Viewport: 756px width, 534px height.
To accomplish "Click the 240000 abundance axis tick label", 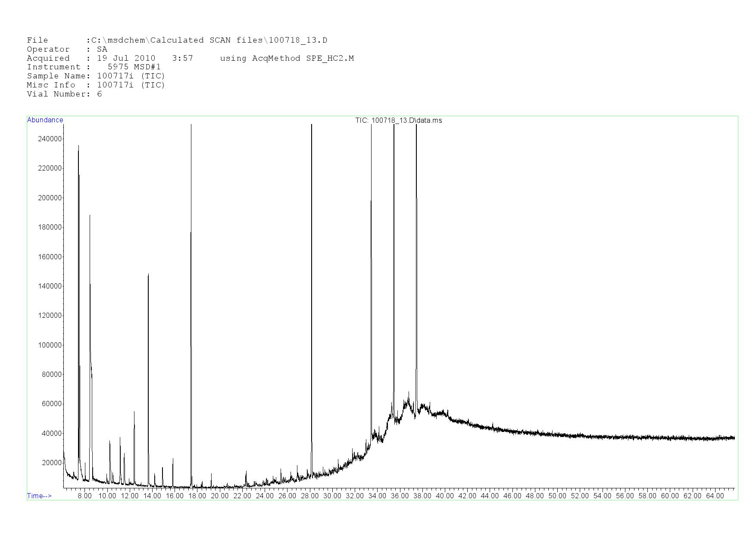I will pyautogui.click(x=50, y=139).
